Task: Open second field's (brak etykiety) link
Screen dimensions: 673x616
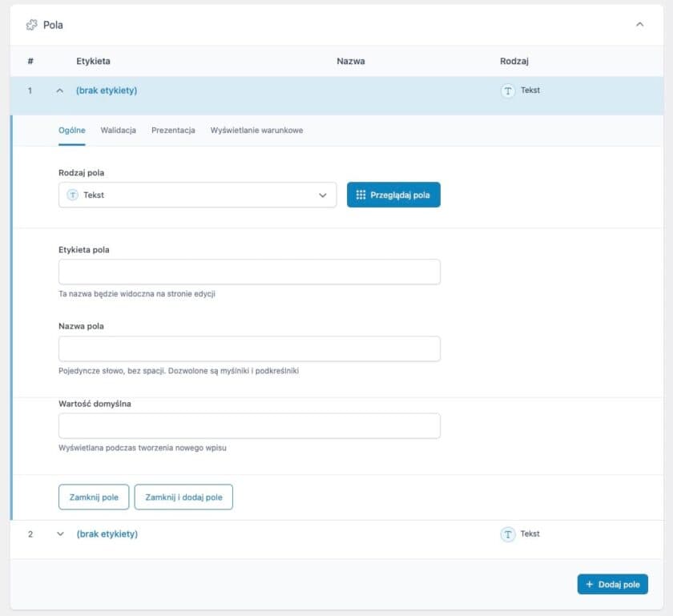Action: 107,534
